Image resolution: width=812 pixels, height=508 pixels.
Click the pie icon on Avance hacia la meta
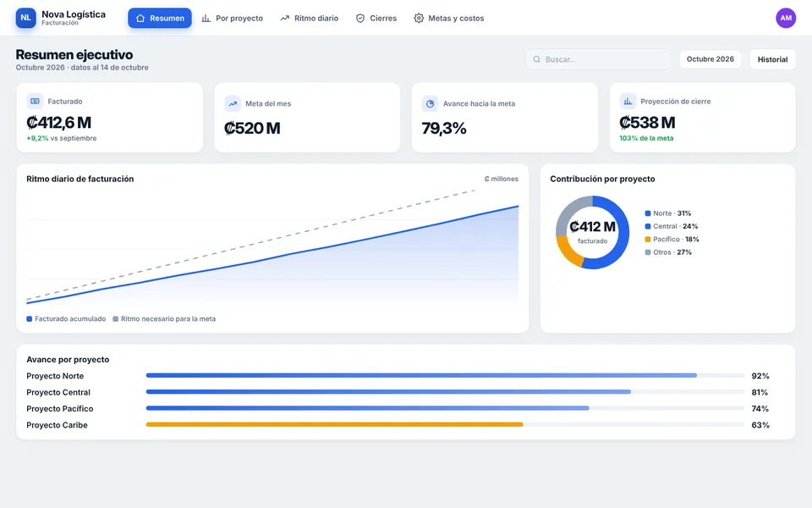point(430,103)
